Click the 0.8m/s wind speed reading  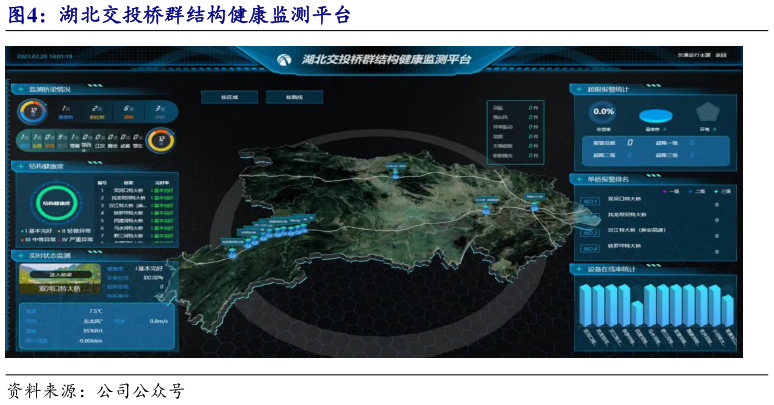[x=159, y=321]
